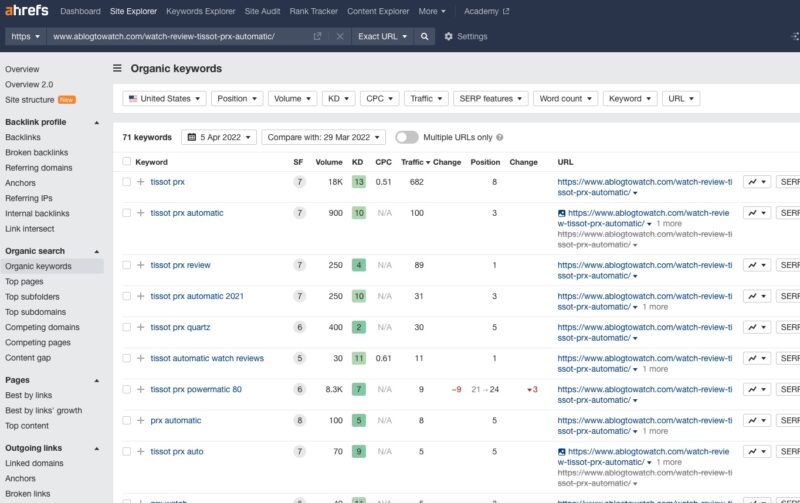Click the search magnifier icon

[424, 36]
